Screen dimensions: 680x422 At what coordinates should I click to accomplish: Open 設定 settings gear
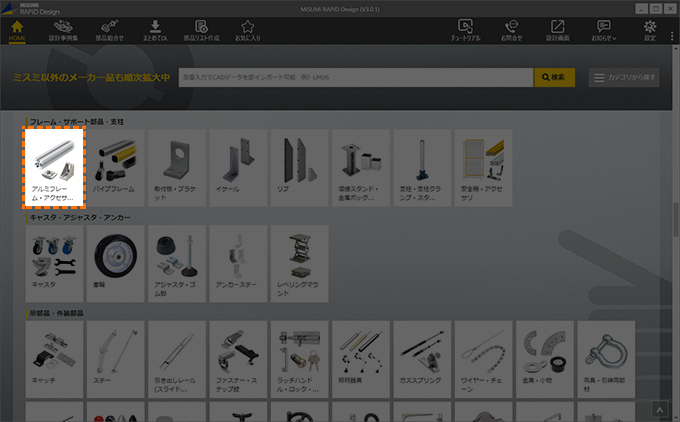(651, 30)
